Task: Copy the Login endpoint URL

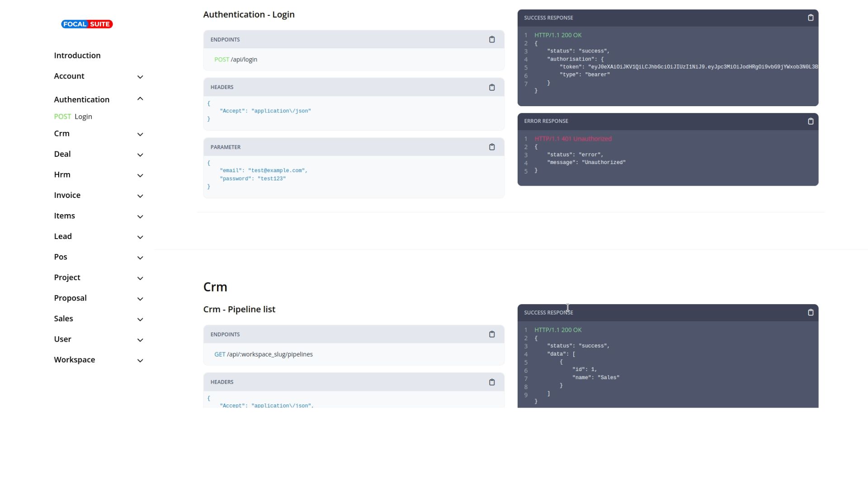Action: 492,40
